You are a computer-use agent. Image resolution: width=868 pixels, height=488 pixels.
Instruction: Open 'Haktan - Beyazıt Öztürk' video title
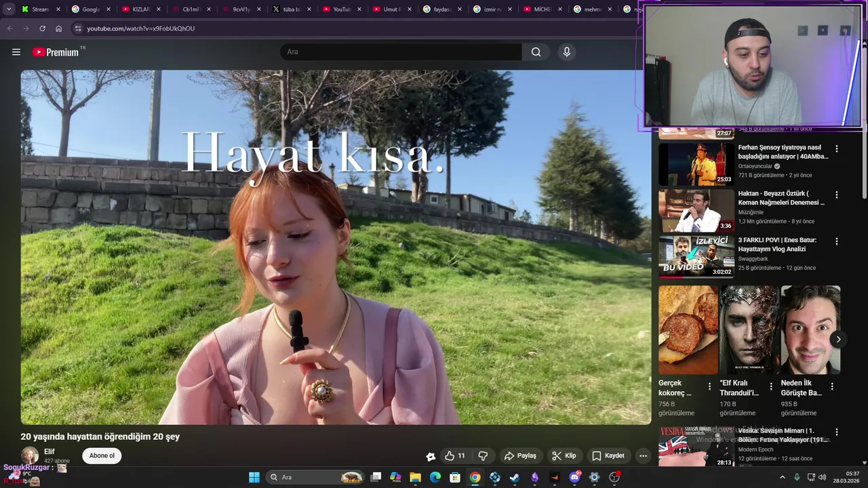[781, 198]
